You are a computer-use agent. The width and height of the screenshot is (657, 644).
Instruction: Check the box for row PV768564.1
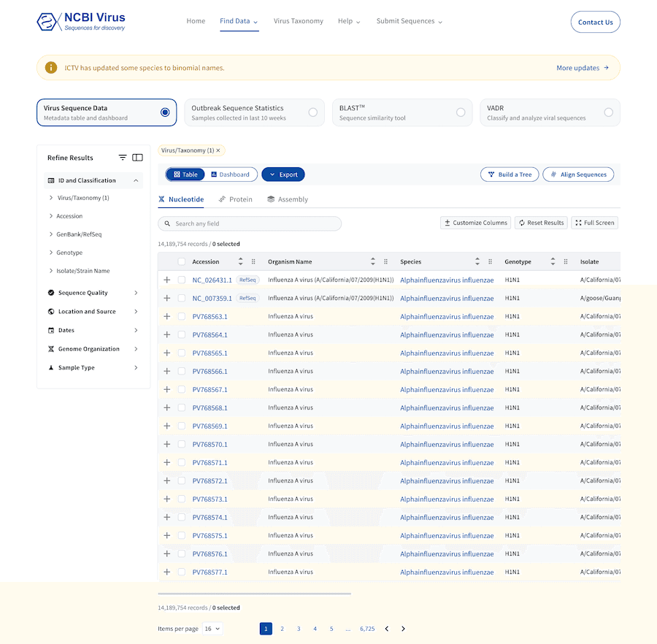pos(182,334)
